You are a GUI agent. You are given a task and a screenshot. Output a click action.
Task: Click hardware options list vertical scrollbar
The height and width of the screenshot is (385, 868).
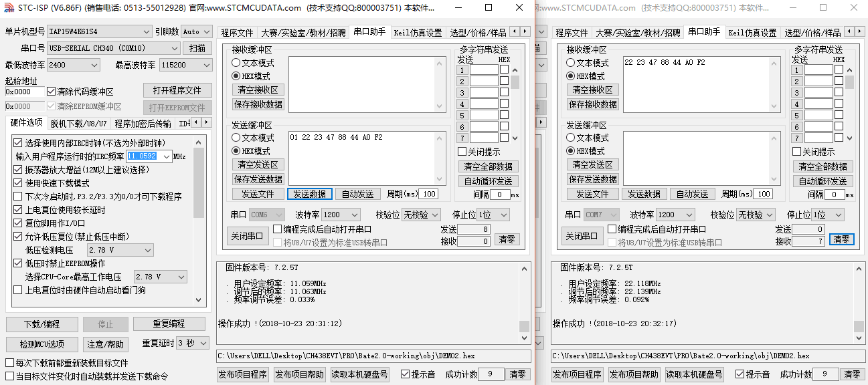click(199, 221)
